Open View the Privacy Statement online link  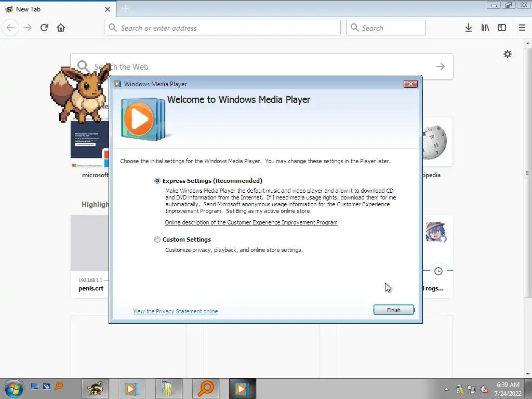(x=176, y=311)
